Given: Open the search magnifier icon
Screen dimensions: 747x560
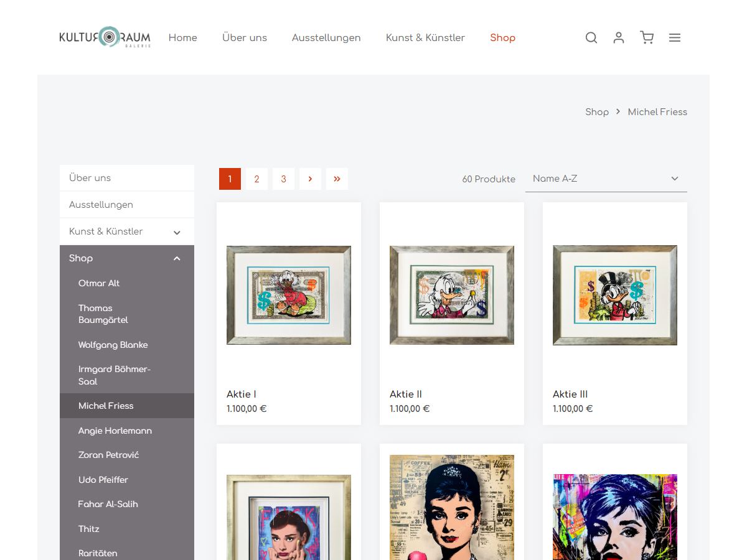Looking at the screenshot, I should (x=591, y=38).
